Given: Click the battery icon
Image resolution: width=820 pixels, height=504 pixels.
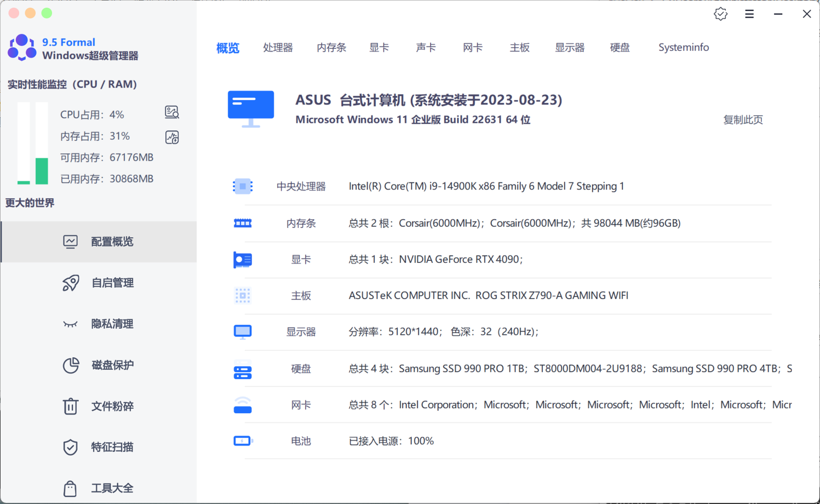Looking at the screenshot, I should pyautogui.click(x=243, y=441).
